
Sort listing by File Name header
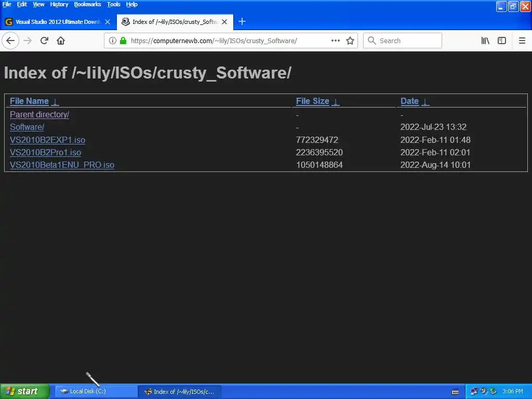coord(29,101)
